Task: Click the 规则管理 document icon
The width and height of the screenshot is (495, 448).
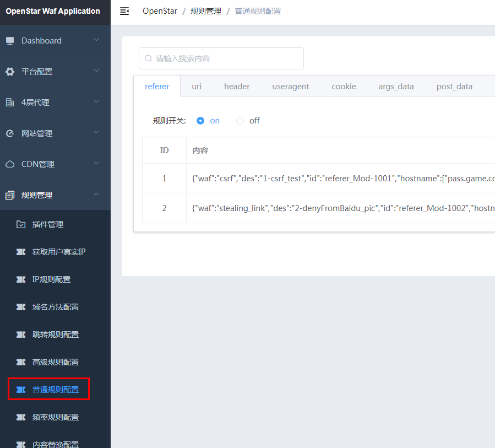Action: click(x=10, y=195)
